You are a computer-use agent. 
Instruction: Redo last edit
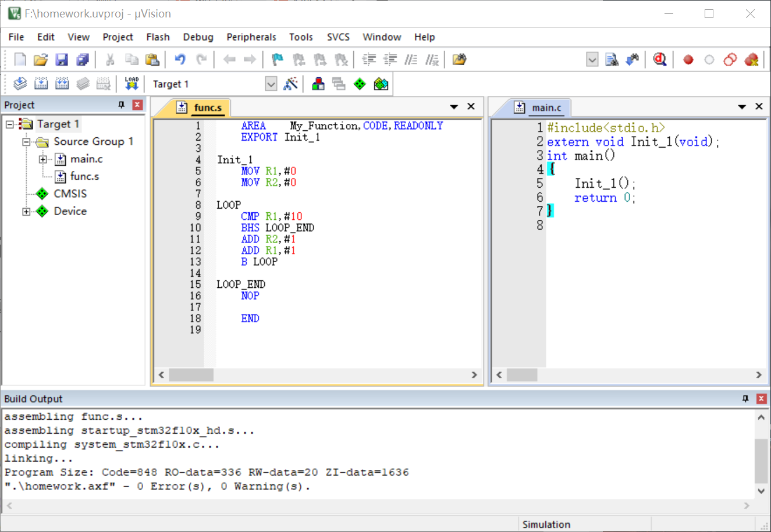pyautogui.click(x=201, y=59)
